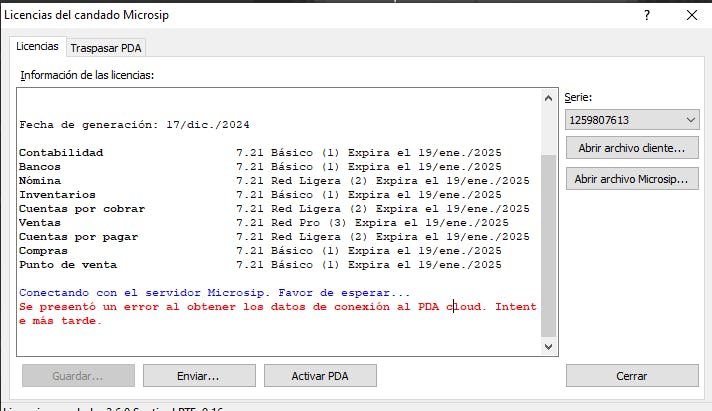Click the Información de las licencias label
This screenshot has height=411, width=712.
[87, 75]
